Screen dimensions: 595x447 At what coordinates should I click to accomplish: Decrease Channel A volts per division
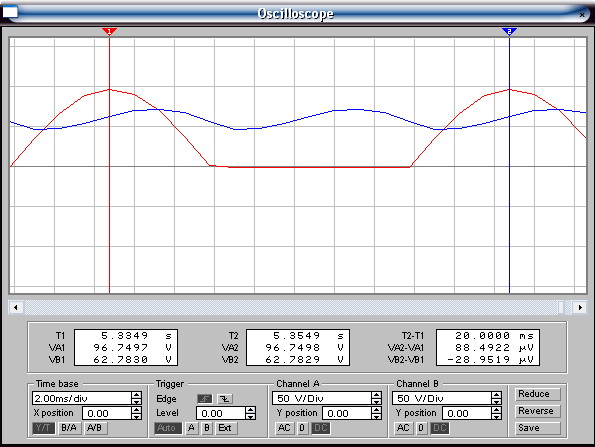tap(376, 401)
